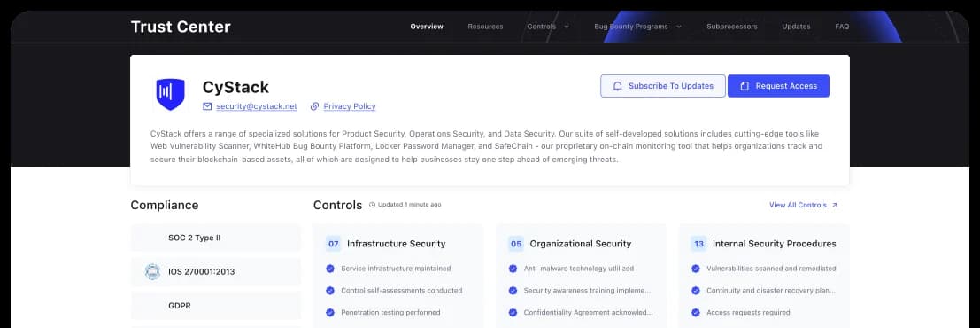
Task: Click the CyStack shield logo
Action: coord(171,95)
